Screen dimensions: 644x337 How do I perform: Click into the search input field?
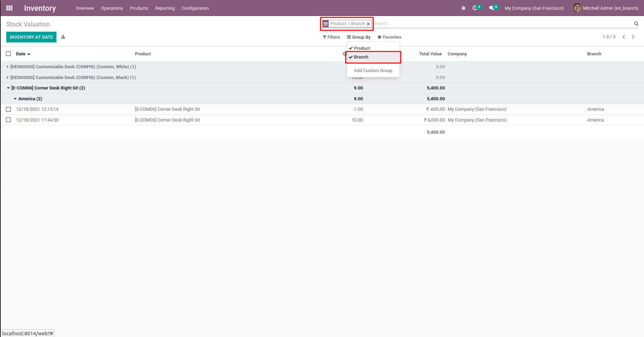coord(502,24)
